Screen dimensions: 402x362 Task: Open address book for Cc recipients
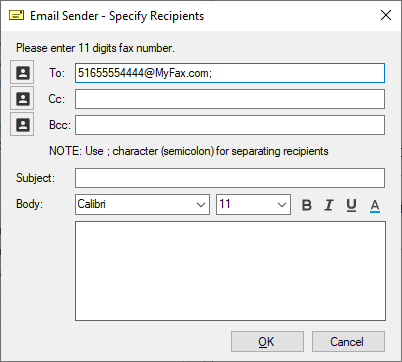point(22,98)
